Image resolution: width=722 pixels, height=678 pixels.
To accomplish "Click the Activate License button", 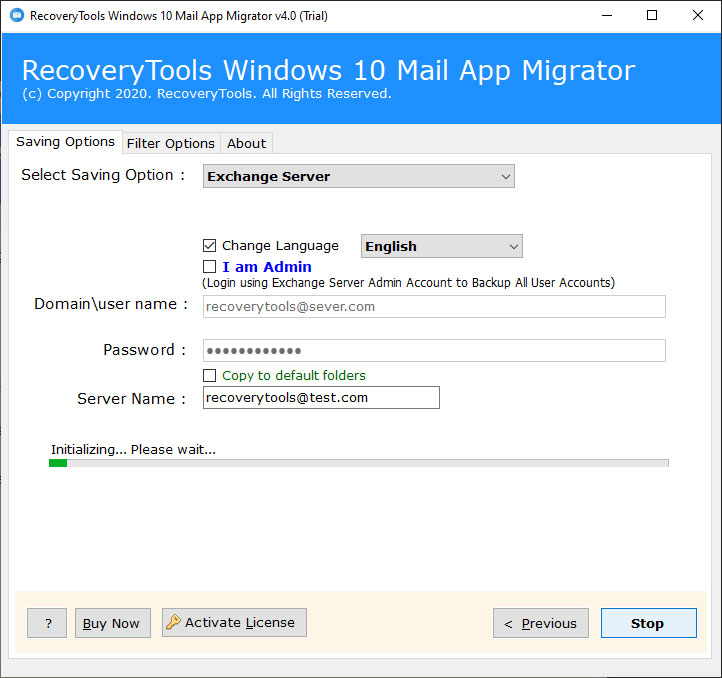I will pos(234,623).
